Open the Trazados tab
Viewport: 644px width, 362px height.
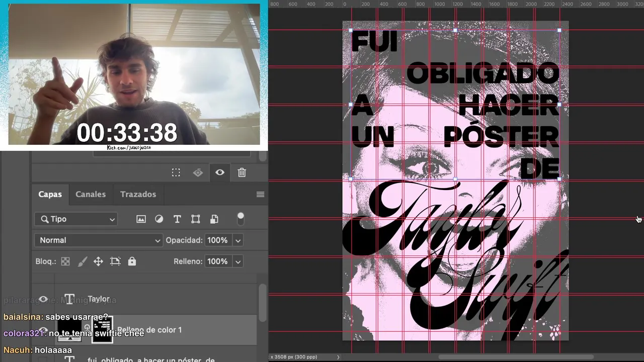pyautogui.click(x=138, y=194)
